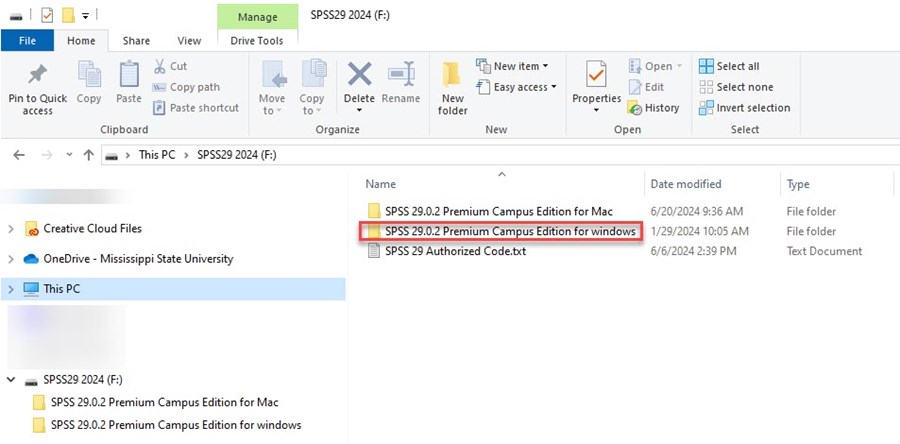Open the New item dropdown

pyautogui.click(x=513, y=66)
